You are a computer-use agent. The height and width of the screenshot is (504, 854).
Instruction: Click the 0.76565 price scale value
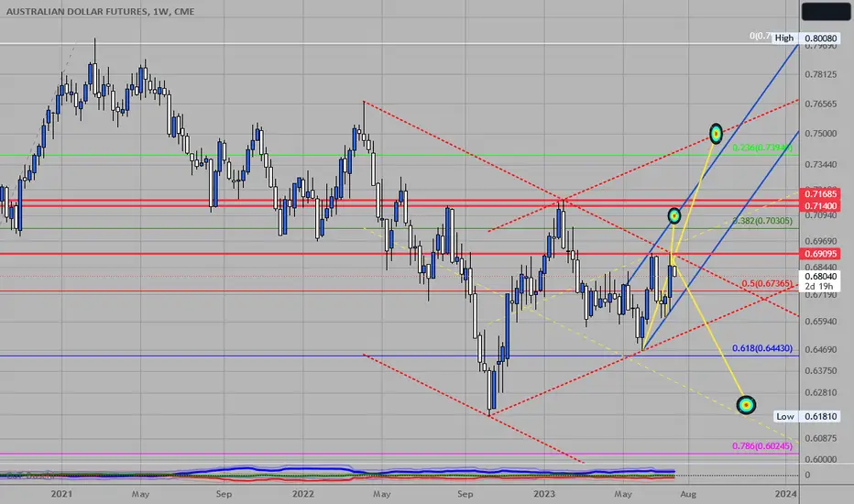(821, 104)
